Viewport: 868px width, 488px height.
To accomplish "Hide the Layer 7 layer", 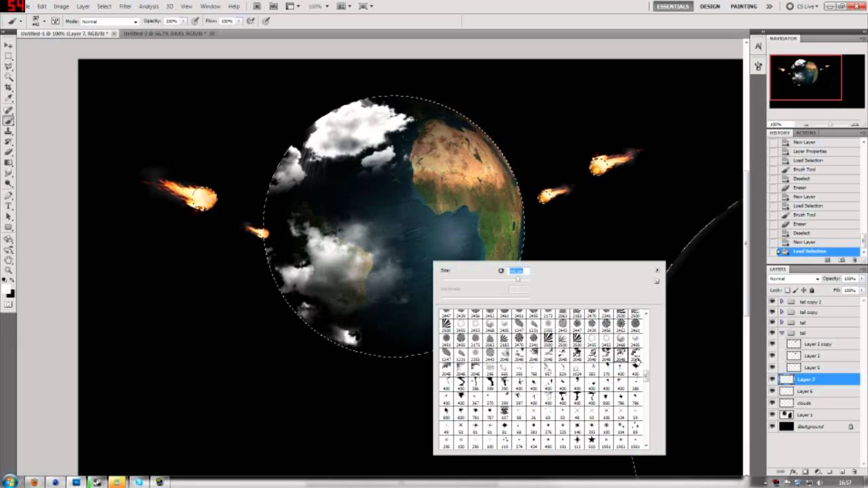I will coord(772,380).
